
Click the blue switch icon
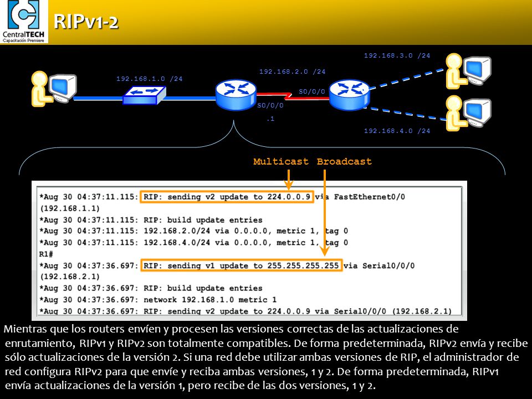144,95
